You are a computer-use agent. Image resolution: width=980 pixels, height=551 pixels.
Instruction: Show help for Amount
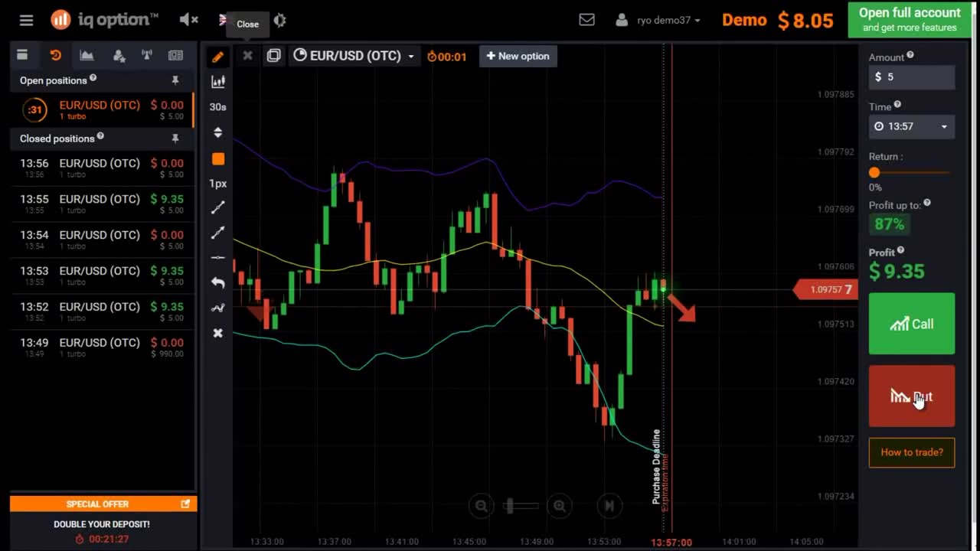(x=910, y=55)
